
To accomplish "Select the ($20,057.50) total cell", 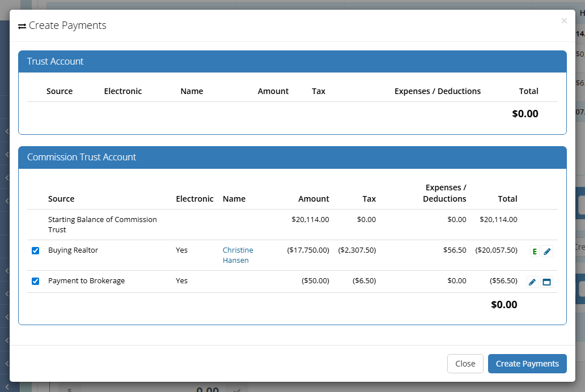I will coord(496,250).
